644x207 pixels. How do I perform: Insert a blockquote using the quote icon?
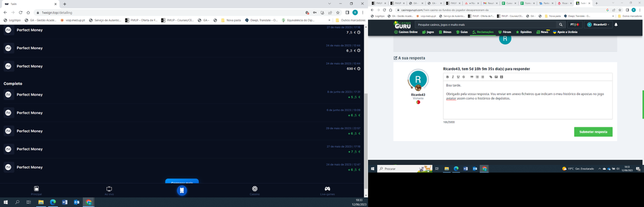click(472, 77)
